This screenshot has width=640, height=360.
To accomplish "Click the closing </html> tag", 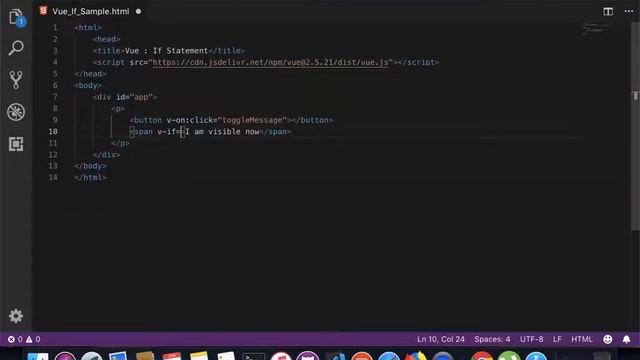I will click(90, 178).
